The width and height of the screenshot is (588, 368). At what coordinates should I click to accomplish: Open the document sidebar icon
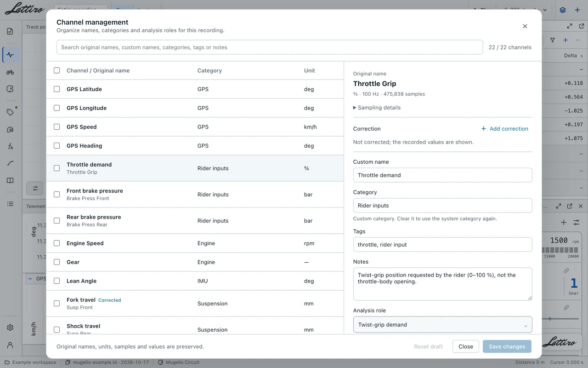tap(10, 31)
